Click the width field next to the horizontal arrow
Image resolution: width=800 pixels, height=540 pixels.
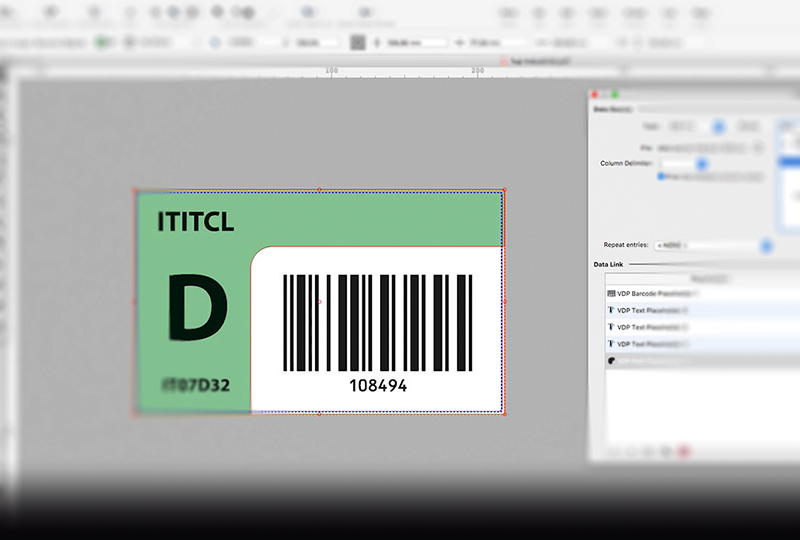[498, 43]
